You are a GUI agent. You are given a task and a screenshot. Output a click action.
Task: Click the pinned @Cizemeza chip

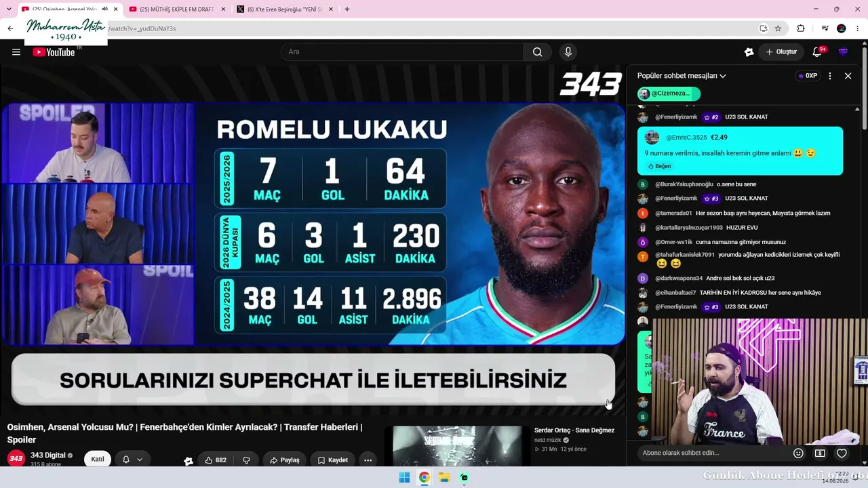pyautogui.click(x=669, y=94)
